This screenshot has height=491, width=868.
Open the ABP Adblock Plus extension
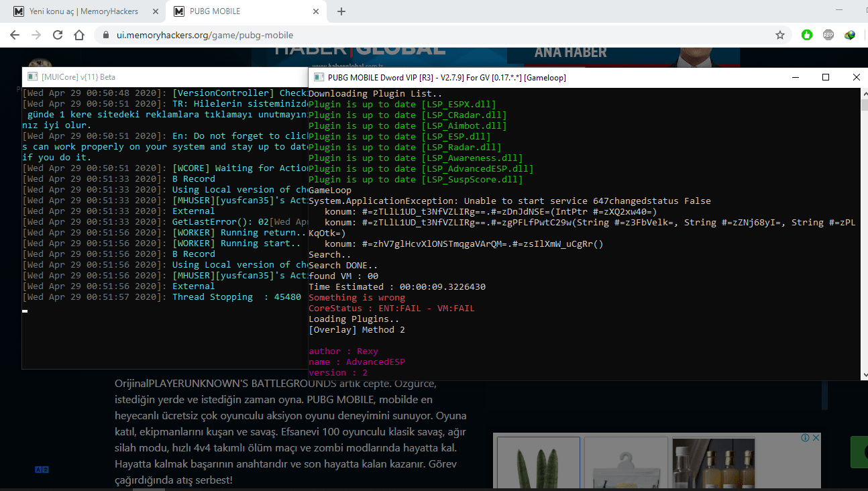point(828,35)
